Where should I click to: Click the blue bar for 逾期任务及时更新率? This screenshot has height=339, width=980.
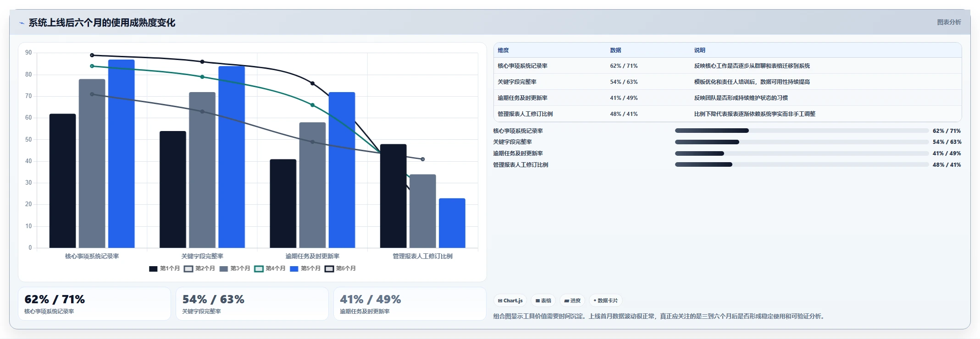point(342,170)
